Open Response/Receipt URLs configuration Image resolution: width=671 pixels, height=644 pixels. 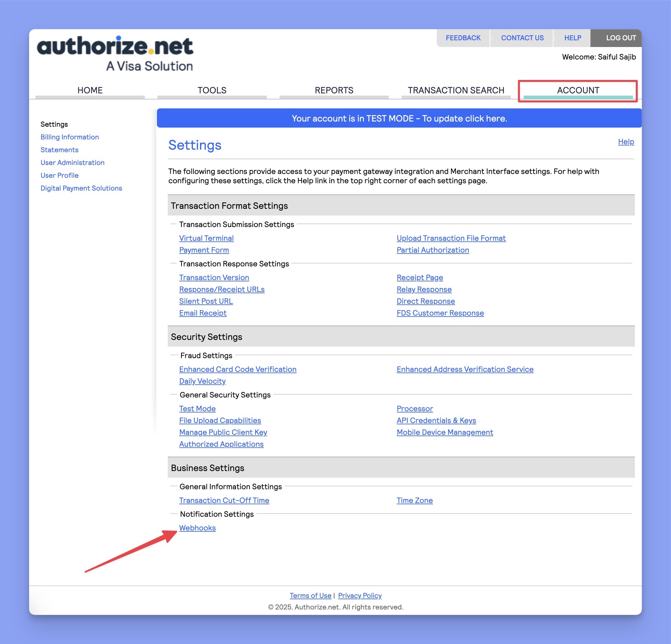222,289
